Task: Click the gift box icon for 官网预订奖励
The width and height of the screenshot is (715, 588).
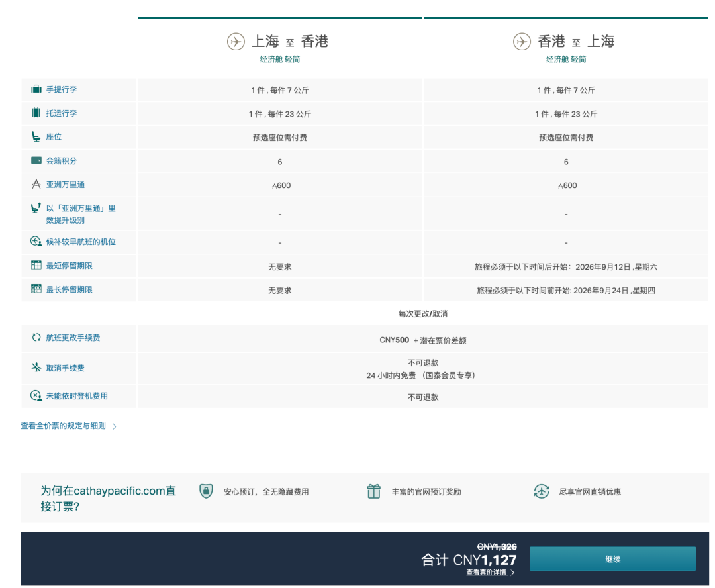Action: [x=373, y=491]
